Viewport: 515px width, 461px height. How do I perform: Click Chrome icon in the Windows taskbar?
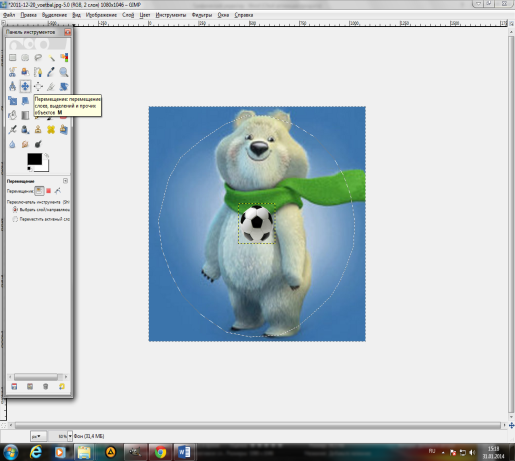(160, 452)
